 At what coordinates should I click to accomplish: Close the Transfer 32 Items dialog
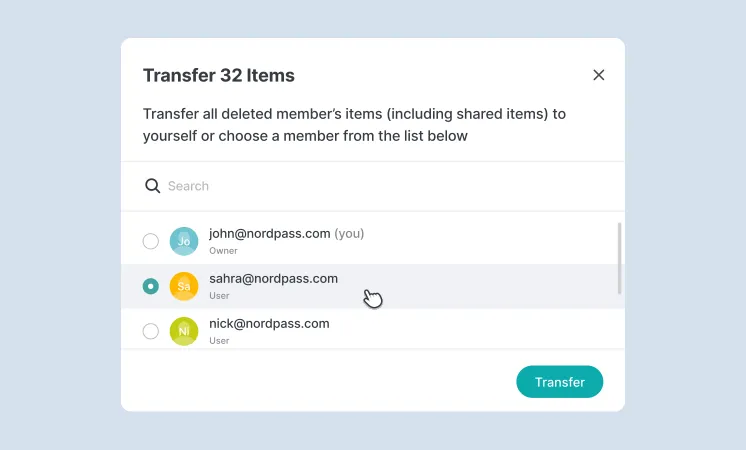pyautogui.click(x=599, y=75)
